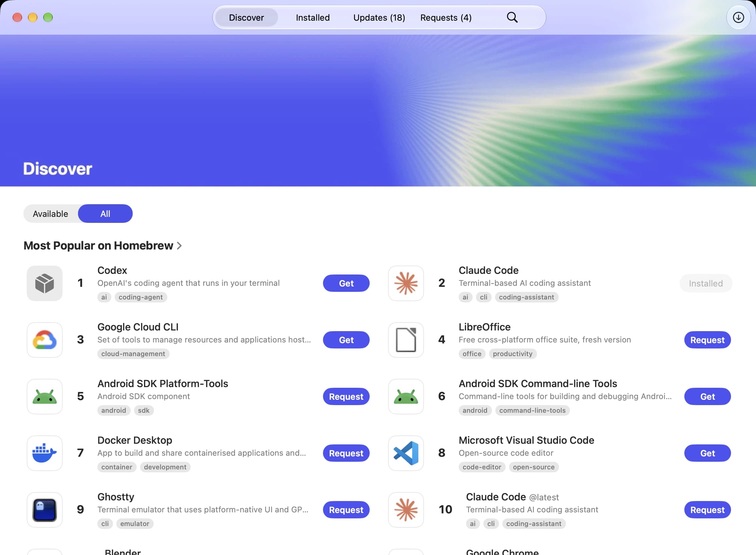Viewport: 756px width, 555px height.
Task: Open the Microsoft Visual Studio Code title
Action: (526, 440)
